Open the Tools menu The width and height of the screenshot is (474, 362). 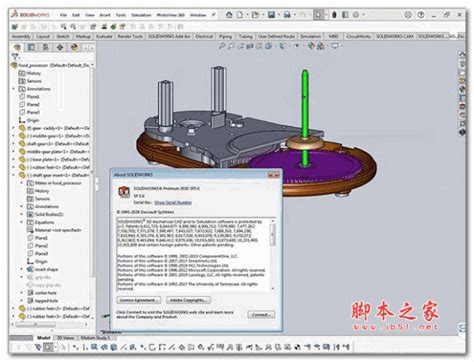pos(121,15)
